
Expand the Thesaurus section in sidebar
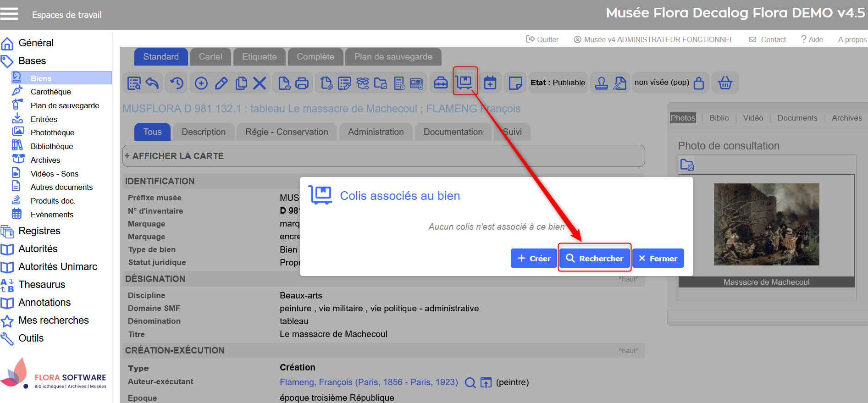(42, 285)
